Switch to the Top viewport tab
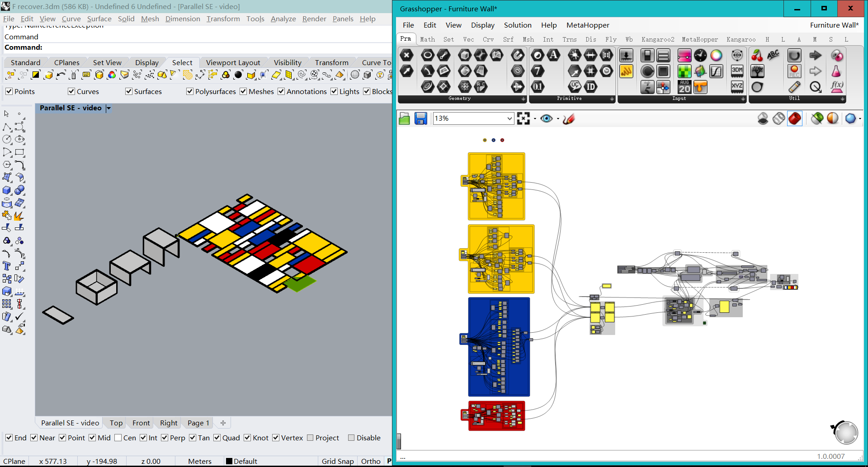 116,423
